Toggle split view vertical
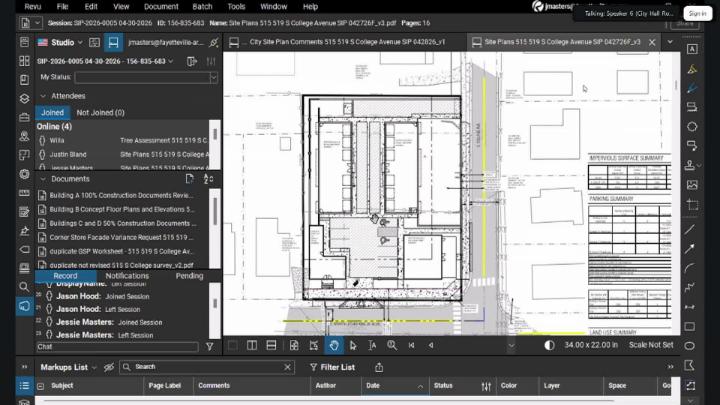 [x=252, y=345]
